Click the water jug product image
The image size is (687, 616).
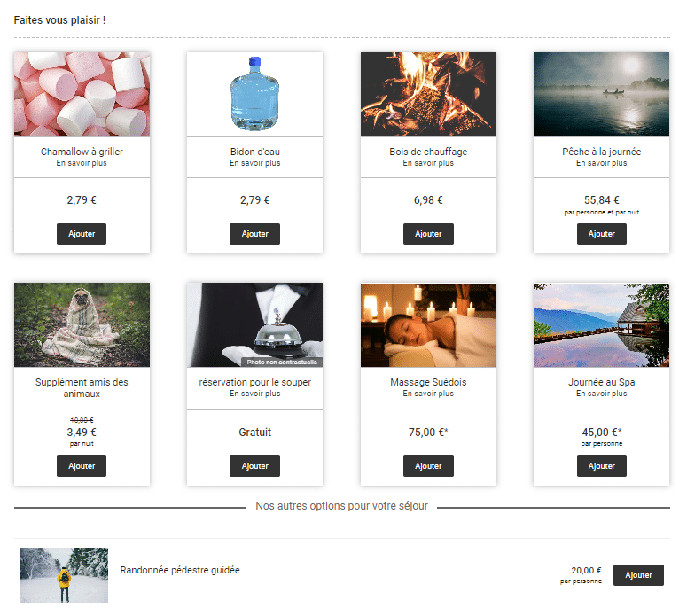(254, 94)
